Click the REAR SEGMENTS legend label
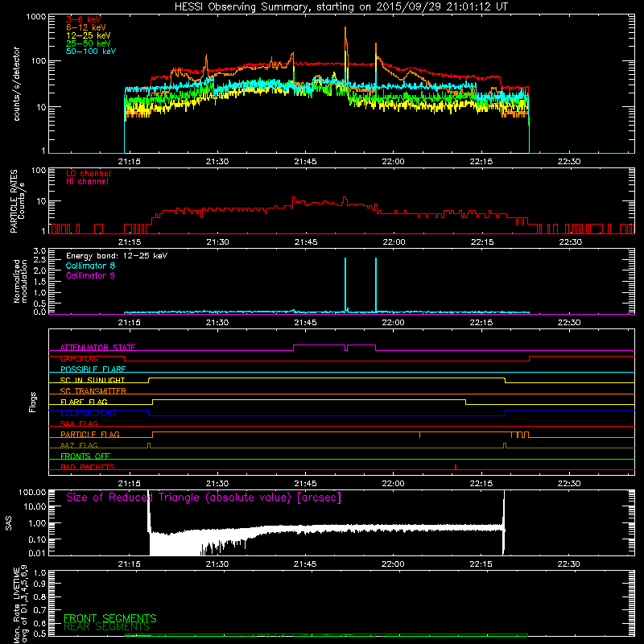The width and height of the screenshot is (644, 644). click(x=107, y=627)
